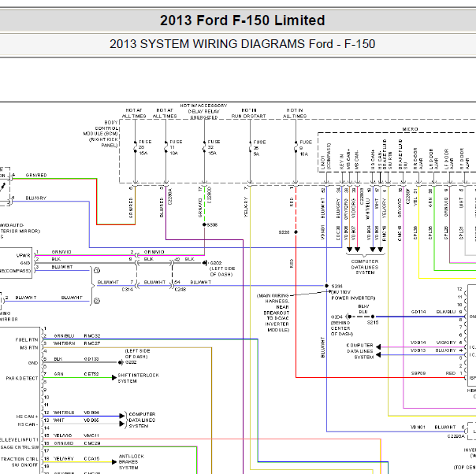Select the 'SBP09' circuit code
476x474 pixels.
click(x=418, y=373)
